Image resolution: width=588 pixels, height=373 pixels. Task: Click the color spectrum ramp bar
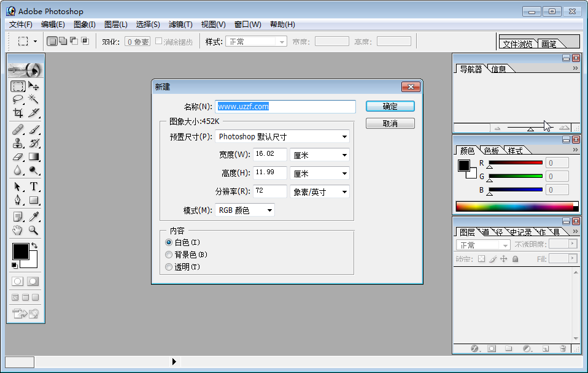point(517,206)
